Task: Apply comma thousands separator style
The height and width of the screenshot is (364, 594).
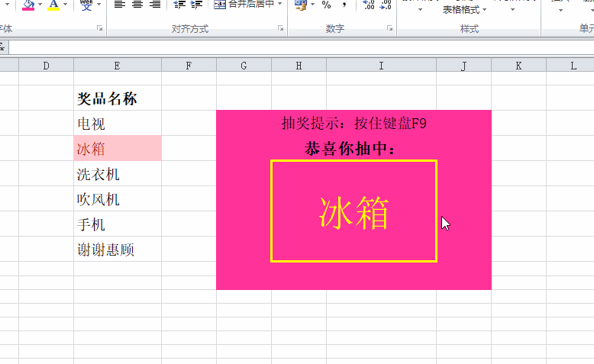Action: pyautogui.click(x=344, y=5)
